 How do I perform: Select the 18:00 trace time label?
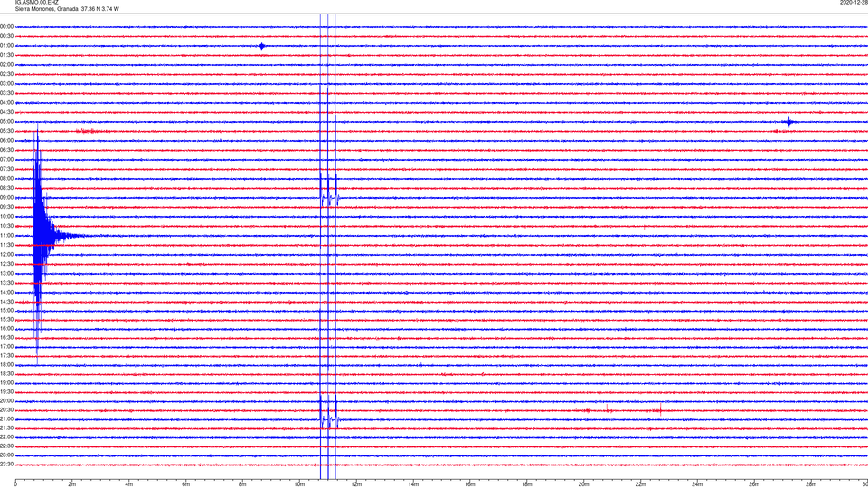(x=6, y=364)
